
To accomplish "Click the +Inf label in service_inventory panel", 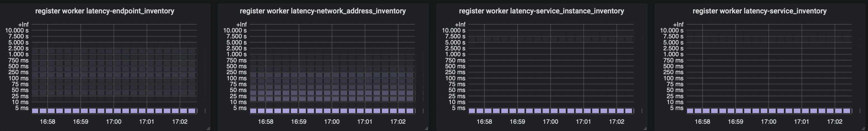I will pos(678,25).
